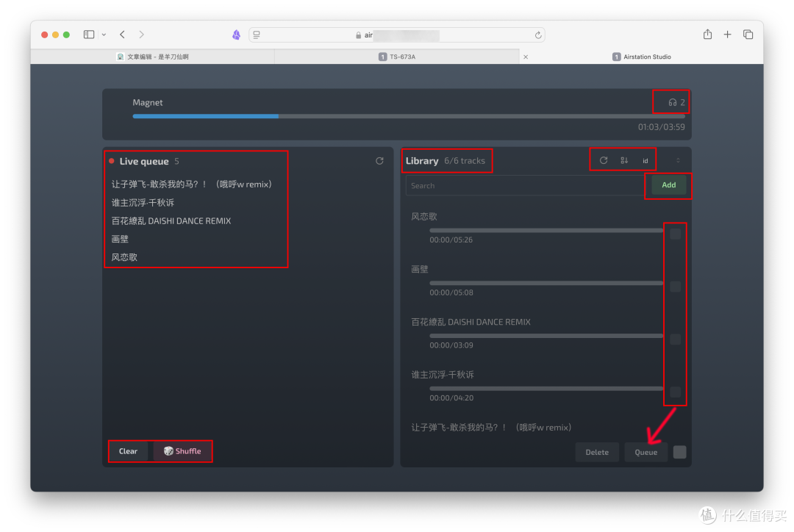Seek within the Magnet playback progress bar

pos(409,116)
